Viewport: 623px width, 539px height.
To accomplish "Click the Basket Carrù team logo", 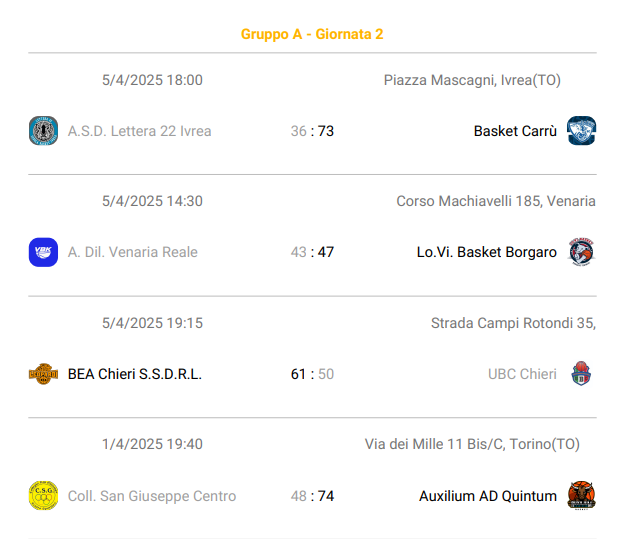I will coord(581,131).
